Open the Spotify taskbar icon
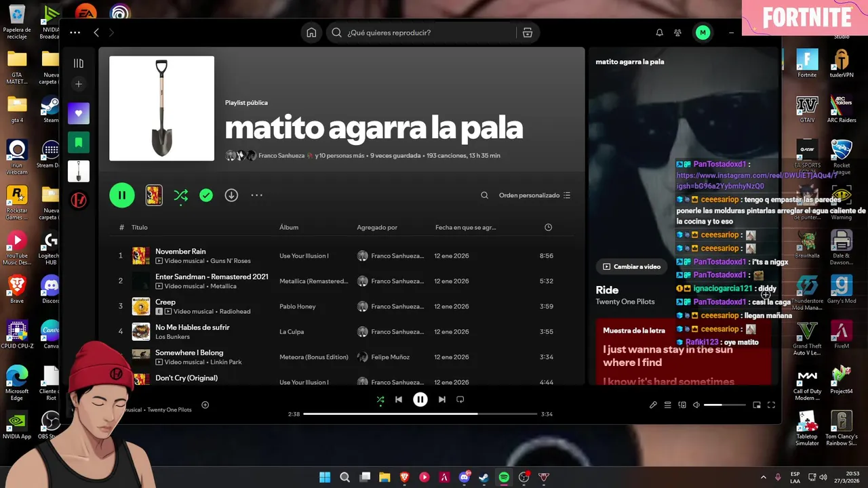Screen dimensions: 868x488 pyautogui.click(x=504, y=477)
